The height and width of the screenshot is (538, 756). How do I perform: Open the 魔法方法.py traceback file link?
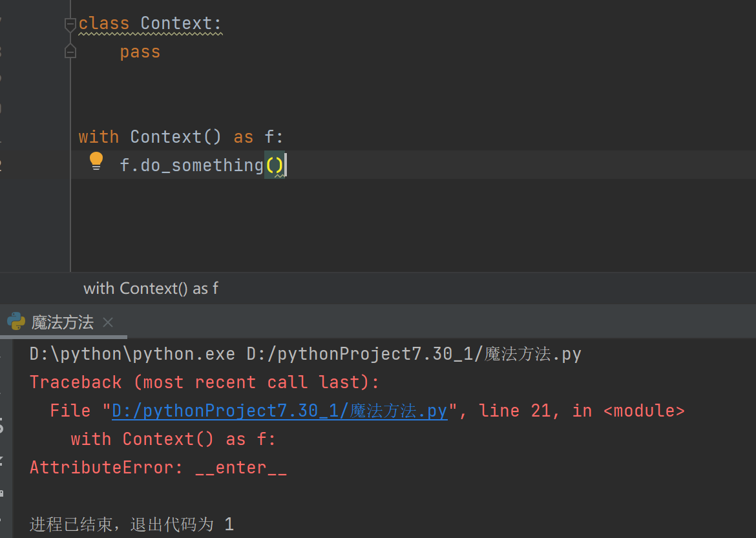pyautogui.click(x=279, y=411)
